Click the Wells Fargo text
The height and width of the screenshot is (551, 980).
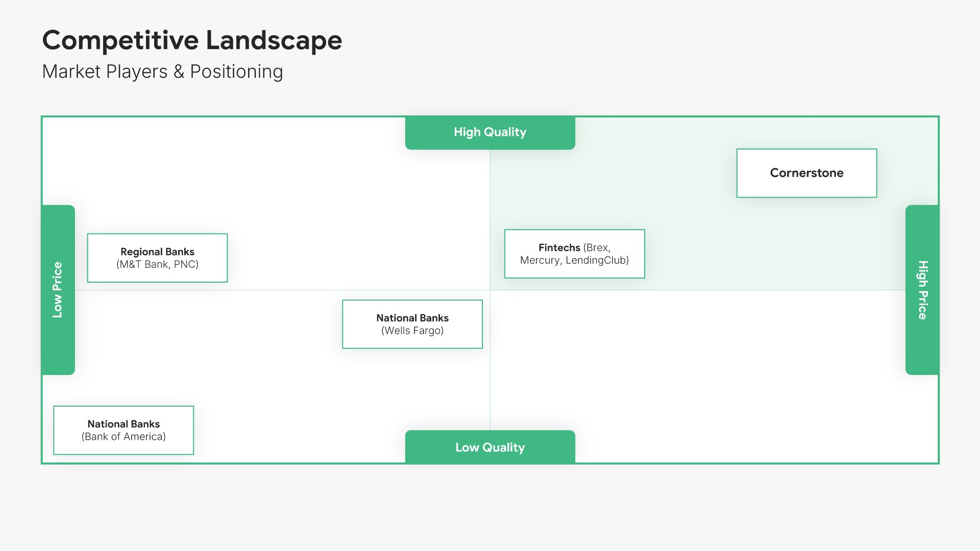click(412, 331)
